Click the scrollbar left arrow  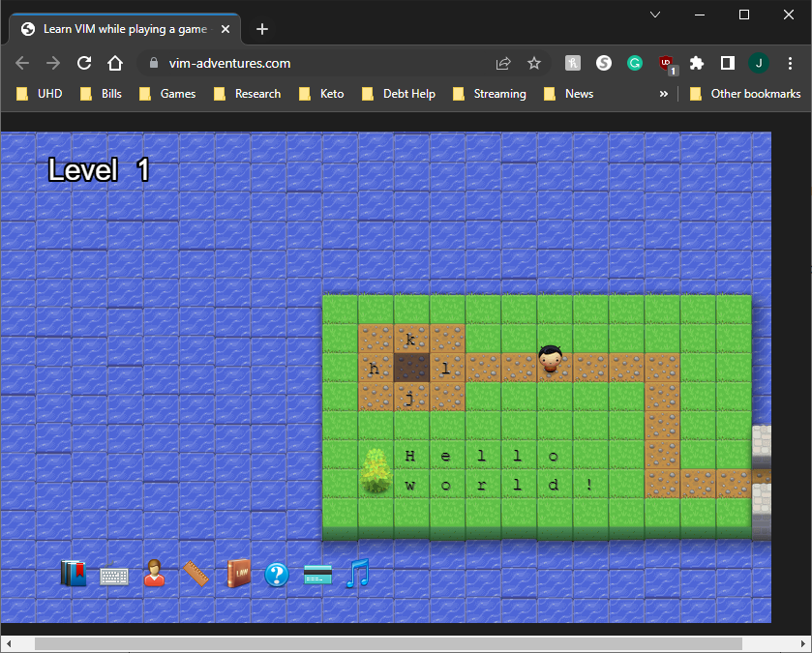click(9, 643)
